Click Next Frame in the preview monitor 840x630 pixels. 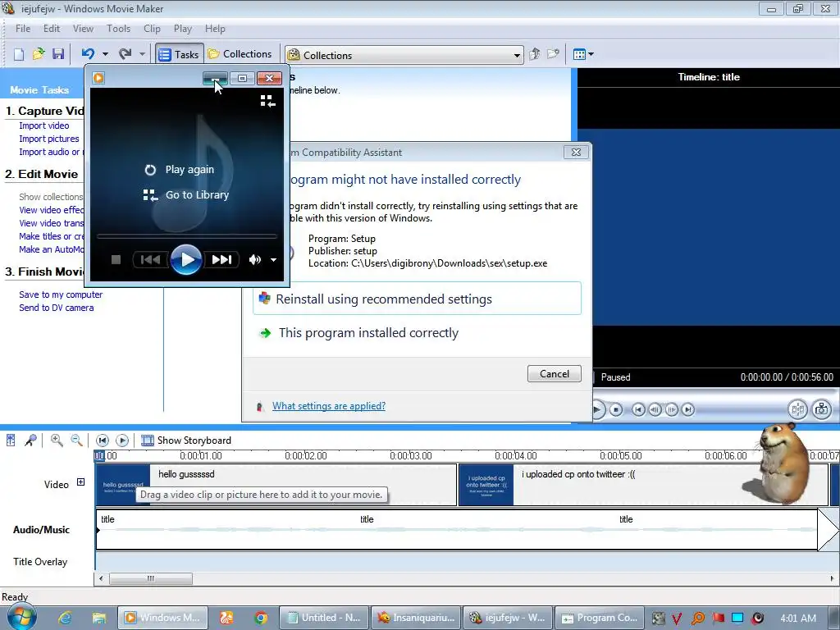pyautogui.click(x=671, y=410)
